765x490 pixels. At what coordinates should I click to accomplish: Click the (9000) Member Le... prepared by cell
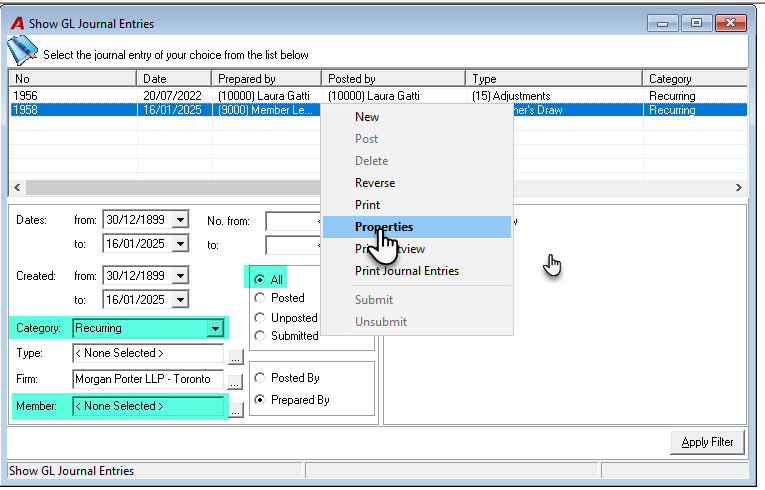[265, 110]
